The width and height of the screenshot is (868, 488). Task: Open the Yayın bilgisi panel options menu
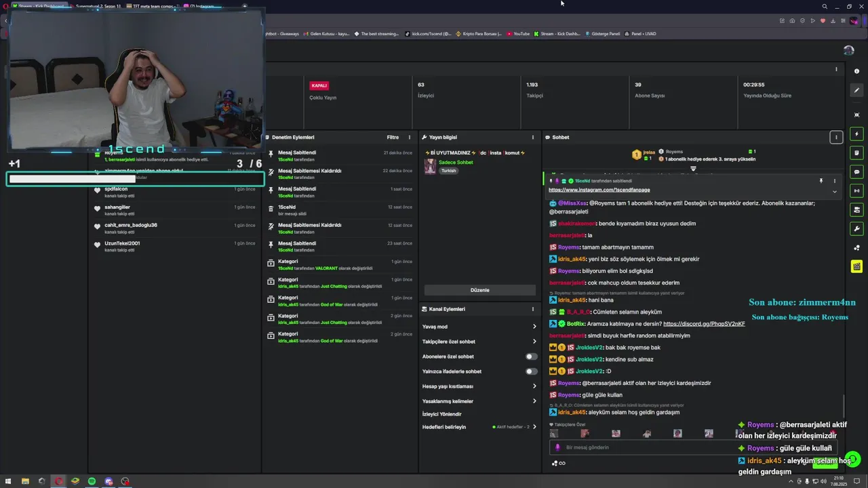(x=533, y=137)
